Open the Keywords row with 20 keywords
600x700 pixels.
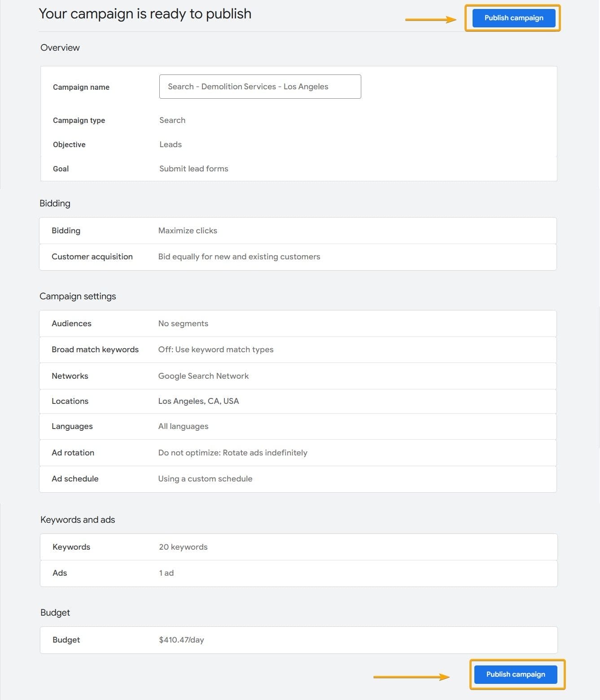pos(298,547)
